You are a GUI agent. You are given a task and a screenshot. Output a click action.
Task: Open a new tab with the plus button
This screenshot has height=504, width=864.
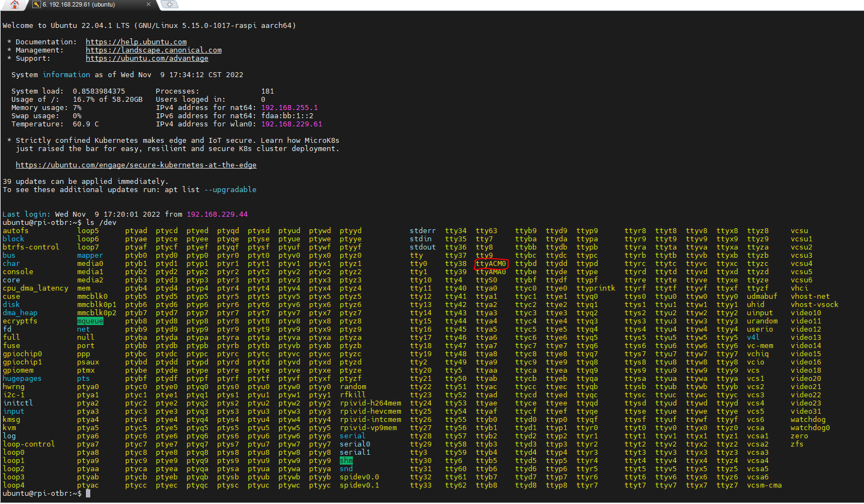pos(170,4)
